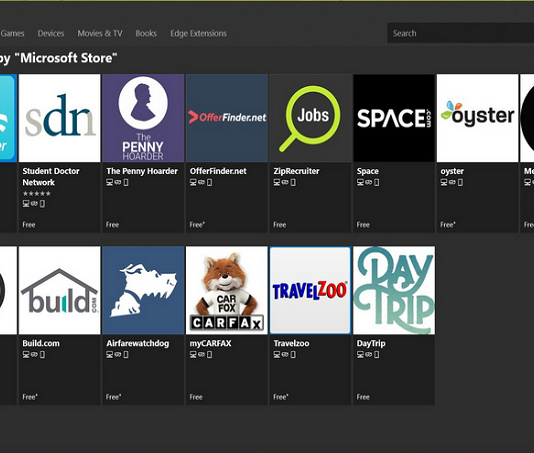Click device icons under Space
Image resolution: width=534 pixels, height=453 pixels.
coord(368,183)
